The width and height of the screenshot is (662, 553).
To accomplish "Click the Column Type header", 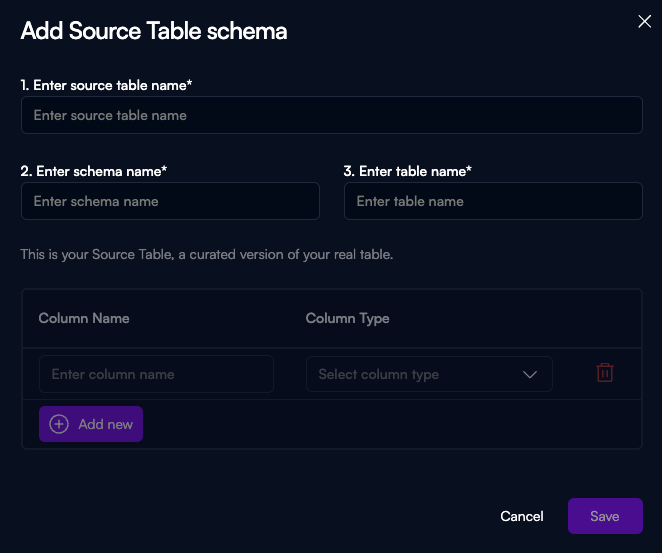I will point(347,318).
